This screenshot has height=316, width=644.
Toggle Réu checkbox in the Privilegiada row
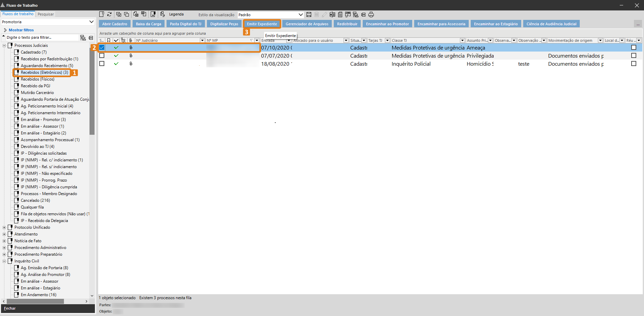coord(634,56)
